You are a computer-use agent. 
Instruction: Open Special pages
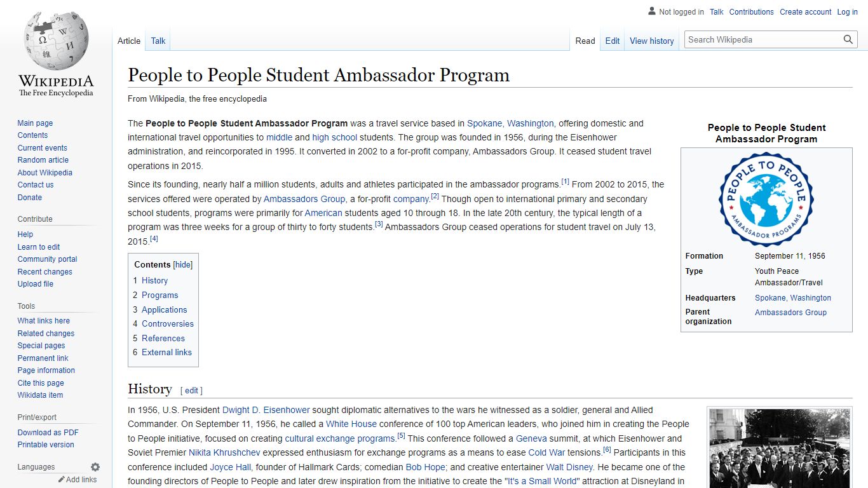[x=41, y=346]
